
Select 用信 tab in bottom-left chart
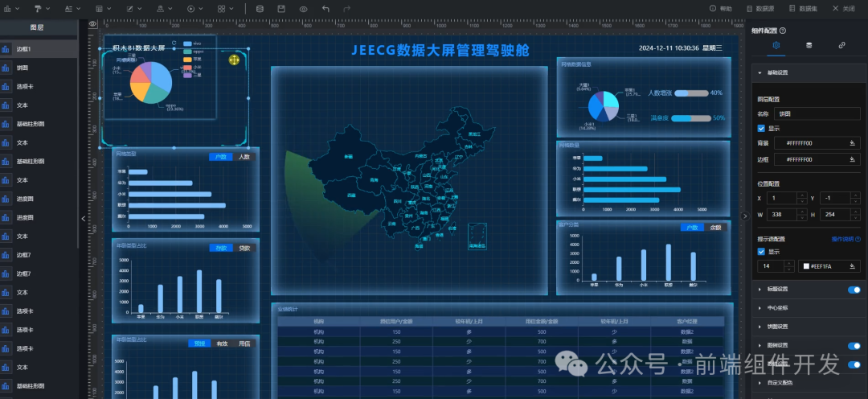click(244, 343)
